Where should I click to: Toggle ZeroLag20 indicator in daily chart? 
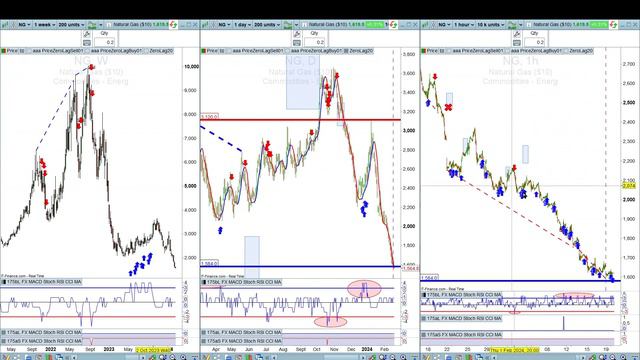[359, 51]
